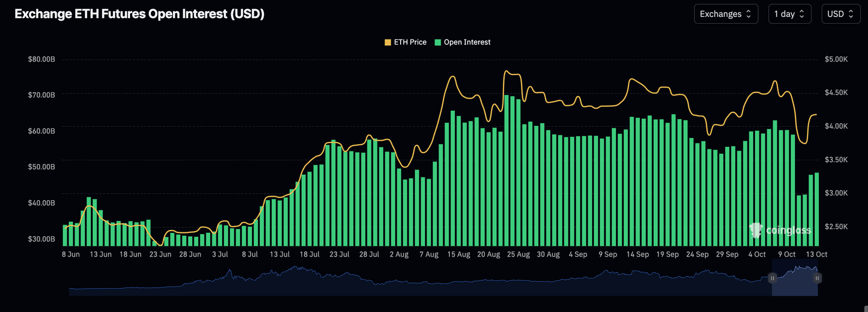Expand the 1 day interval selector
The image size is (868, 312).
(x=789, y=14)
